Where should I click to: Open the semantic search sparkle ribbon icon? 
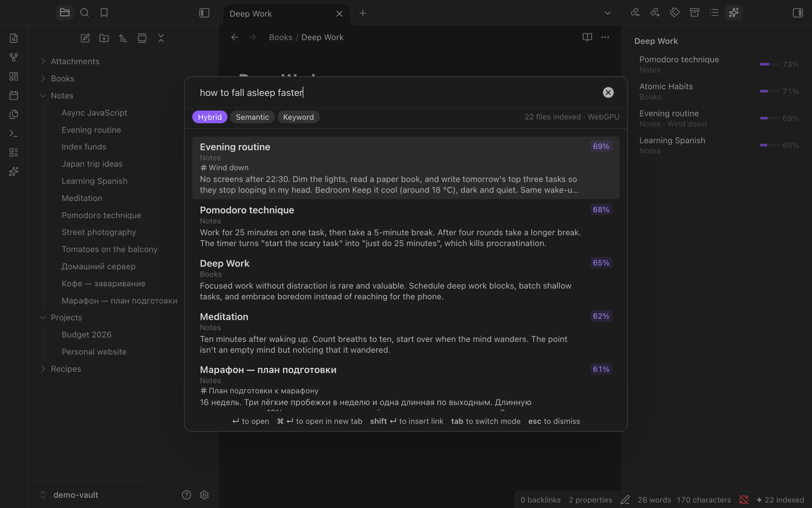coord(14,172)
